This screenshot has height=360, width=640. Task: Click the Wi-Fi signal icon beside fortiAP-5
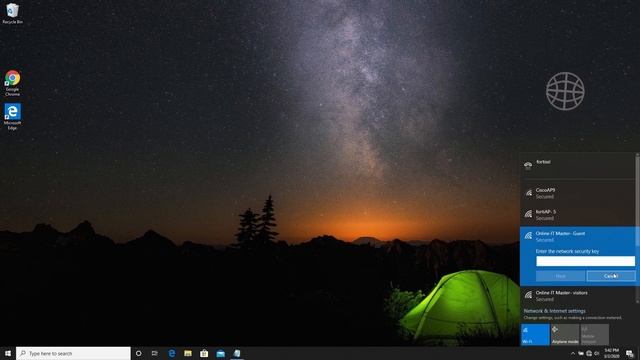(x=529, y=214)
